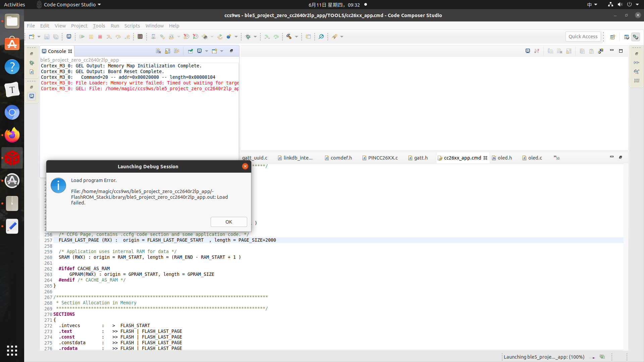Click the Quick Access field
This screenshot has height=362, width=644.
point(583,37)
